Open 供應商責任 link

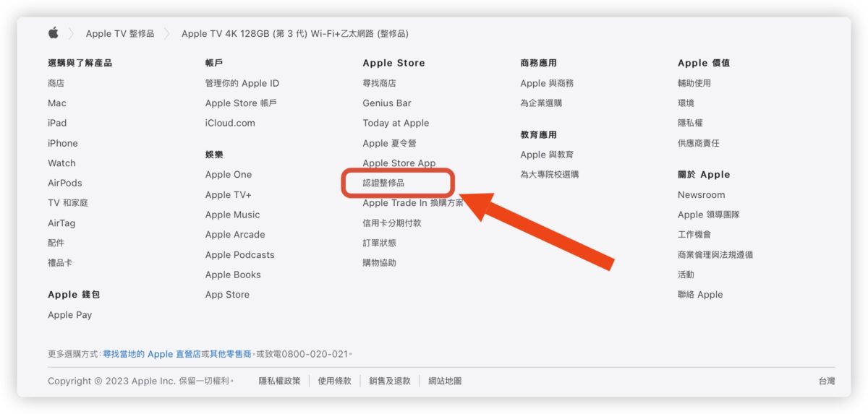point(699,143)
